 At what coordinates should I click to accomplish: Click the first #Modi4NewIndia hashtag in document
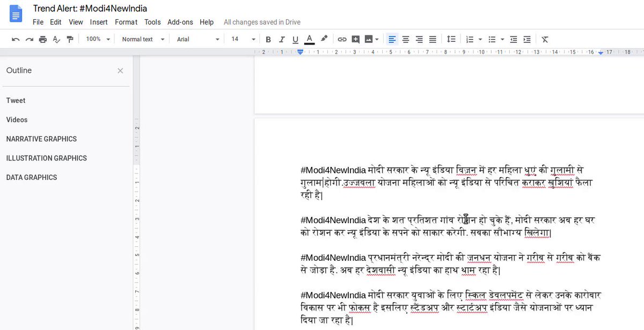(333, 171)
